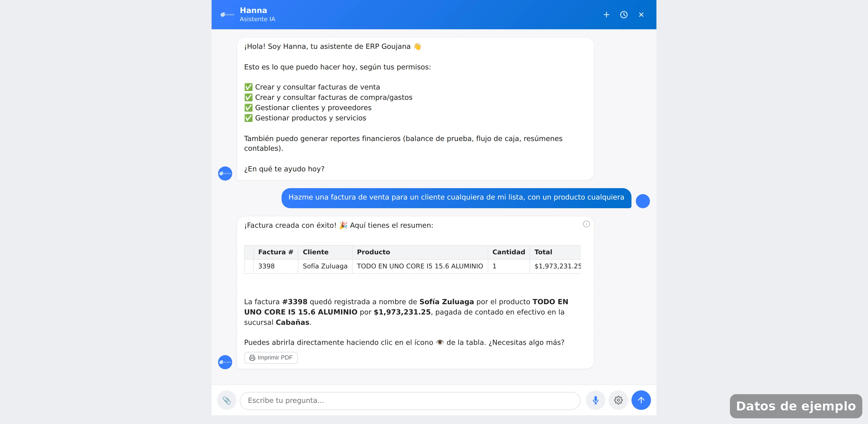Viewport: 868px width, 424px height.
Task: Click '¿En qué te ayudo hoy?' text
Action: pos(284,169)
